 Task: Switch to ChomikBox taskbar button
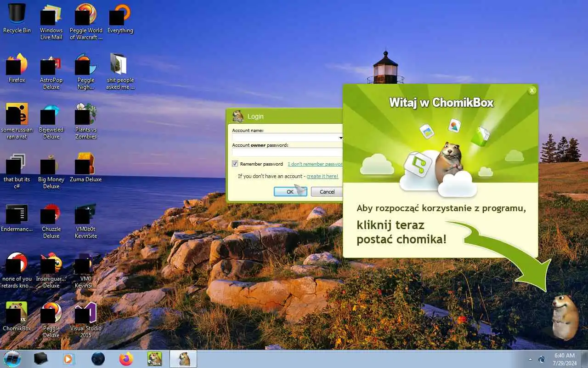(154, 359)
